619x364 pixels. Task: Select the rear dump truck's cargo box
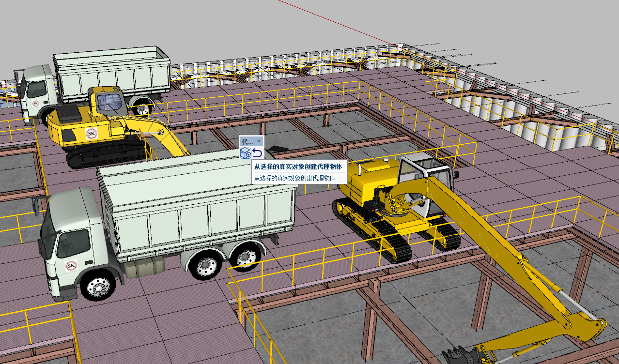[111, 70]
